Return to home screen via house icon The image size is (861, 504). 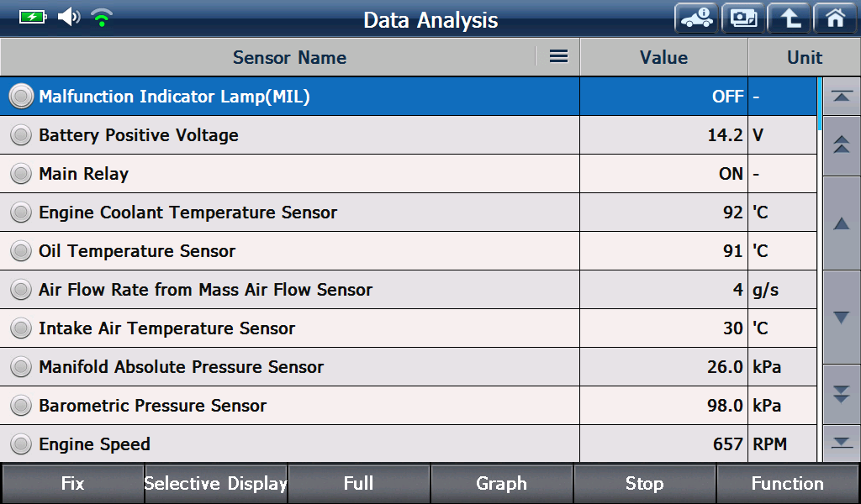[835, 18]
